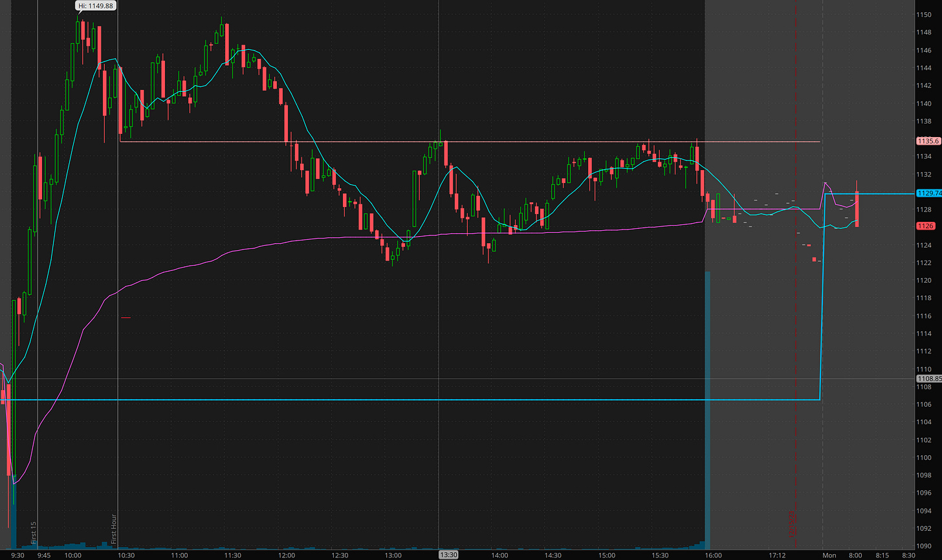Click the 1100 price axis label
942x560 pixels.
pos(923,457)
